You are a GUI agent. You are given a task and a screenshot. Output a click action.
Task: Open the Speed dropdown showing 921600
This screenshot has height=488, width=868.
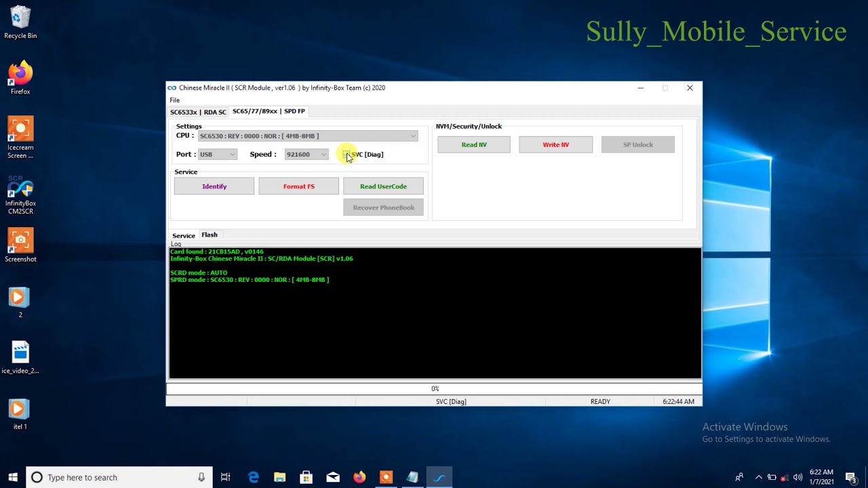pyautogui.click(x=307, y=155)
